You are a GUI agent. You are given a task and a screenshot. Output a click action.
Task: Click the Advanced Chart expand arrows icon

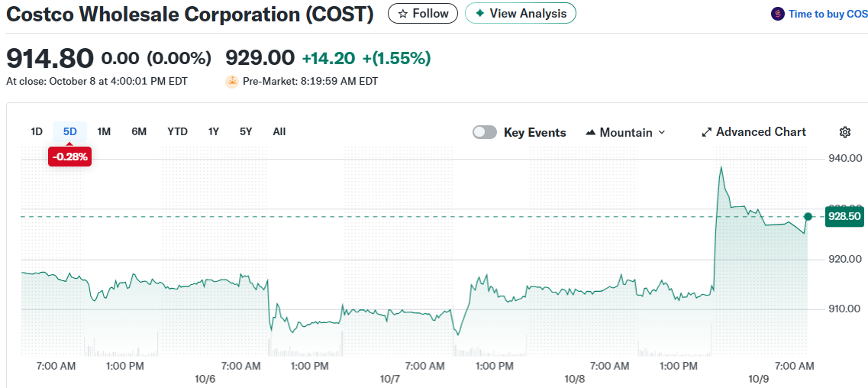706,132
